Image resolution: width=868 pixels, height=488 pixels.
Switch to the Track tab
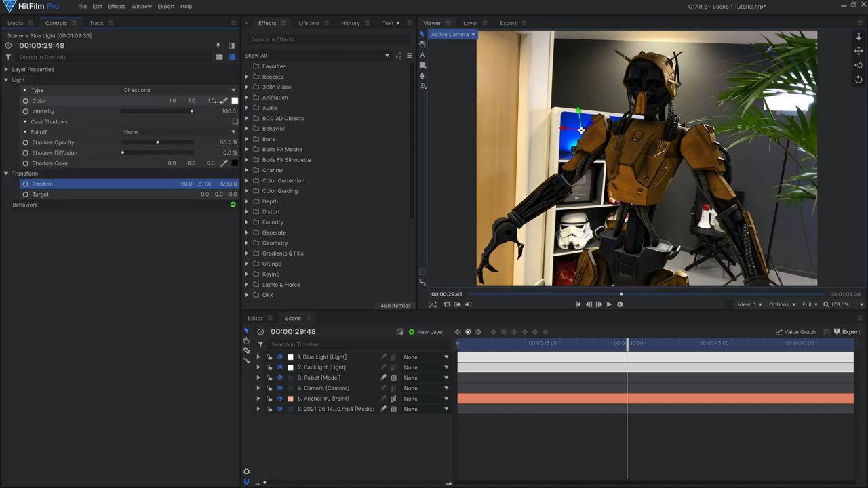pyautogui.click(x=96, y=23)
